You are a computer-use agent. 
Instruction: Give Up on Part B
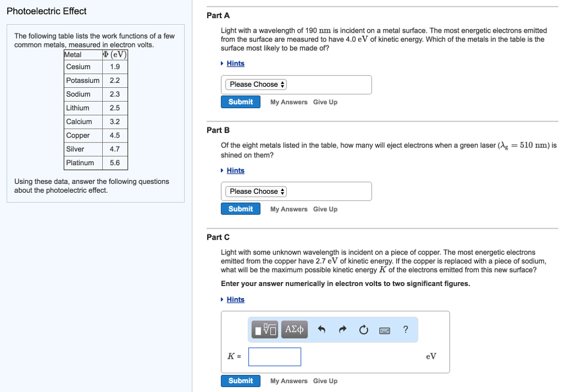325,209
